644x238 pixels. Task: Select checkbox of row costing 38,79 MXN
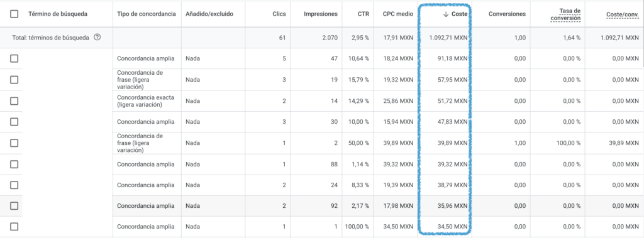pos(14,185)
